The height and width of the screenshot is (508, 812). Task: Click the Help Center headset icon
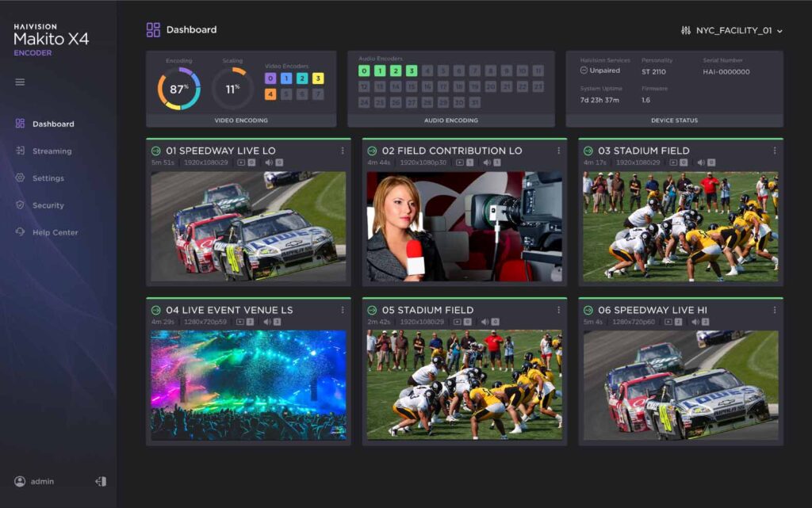20,232
